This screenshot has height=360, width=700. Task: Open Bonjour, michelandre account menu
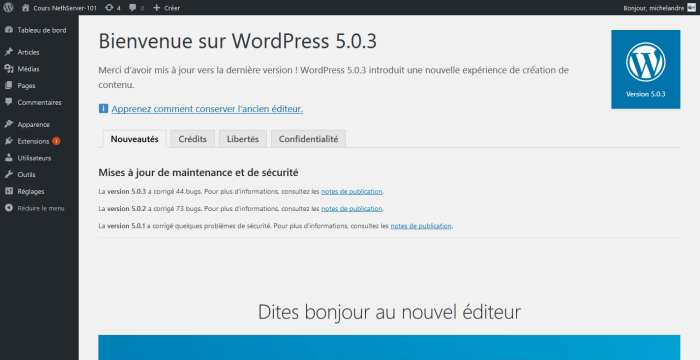click(x=654, y=8)
